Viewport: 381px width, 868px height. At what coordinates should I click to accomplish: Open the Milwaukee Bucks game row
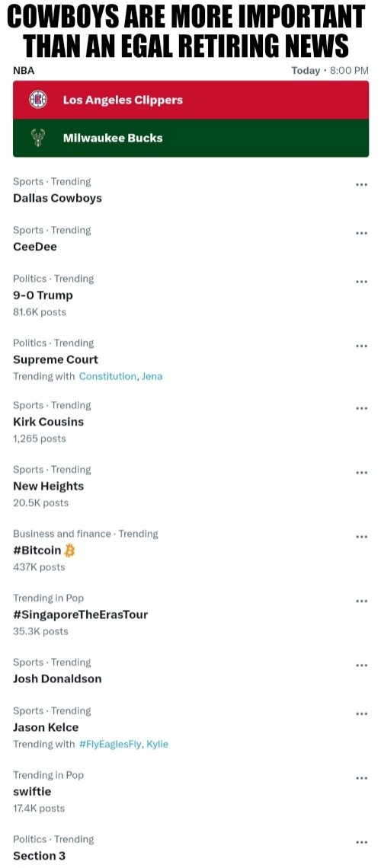tap(191, 138)
